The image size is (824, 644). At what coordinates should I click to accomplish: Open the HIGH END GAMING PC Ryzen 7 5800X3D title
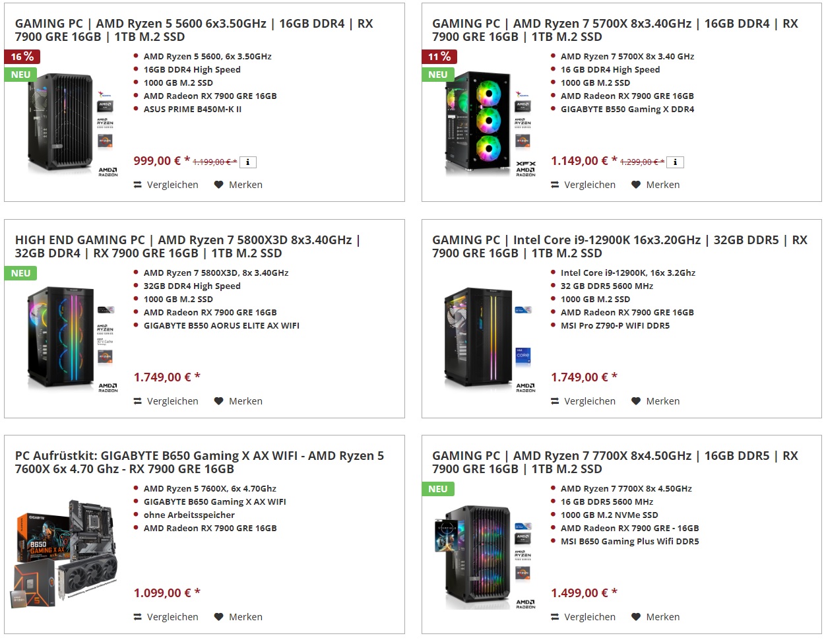[x=188, y=246]
